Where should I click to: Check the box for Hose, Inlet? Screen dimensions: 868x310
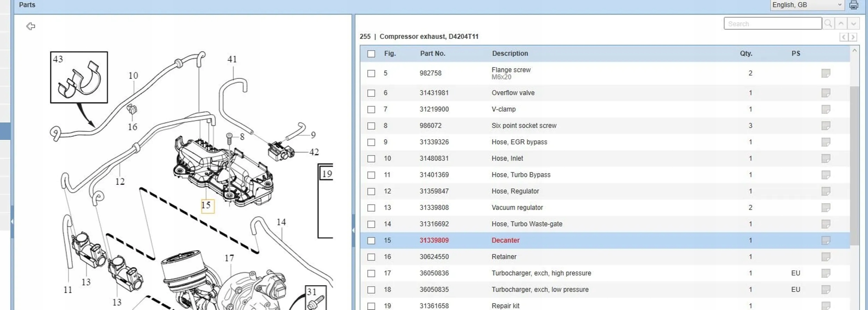371,159
